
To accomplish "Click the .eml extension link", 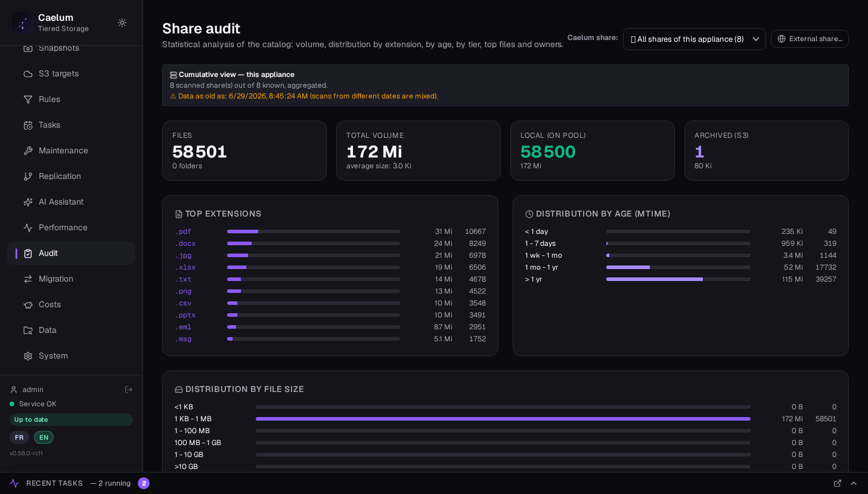I will pyautogui.click(x=183, y=327).
